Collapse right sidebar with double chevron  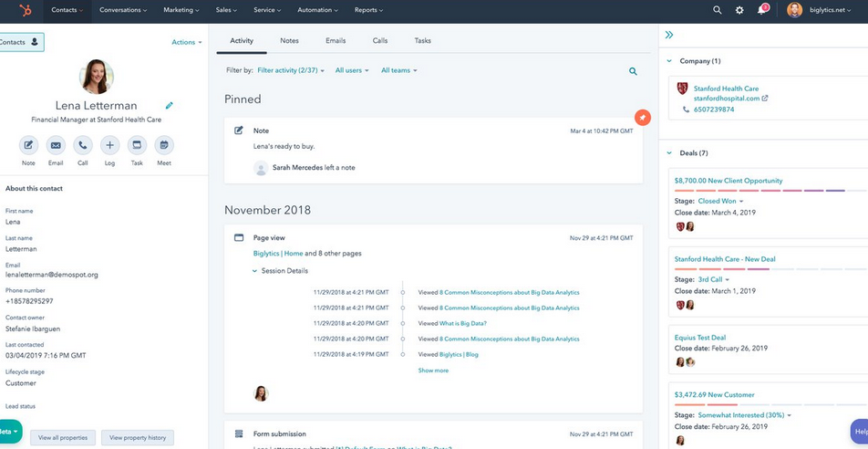669,35
